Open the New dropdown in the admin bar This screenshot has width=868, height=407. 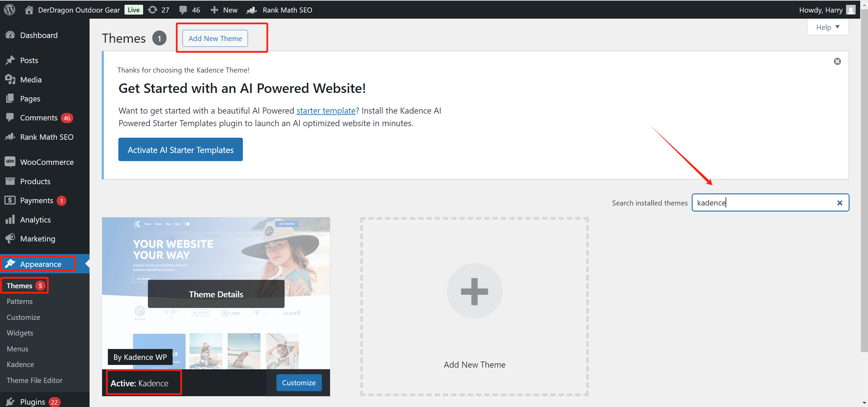click(x=223, y=9)
